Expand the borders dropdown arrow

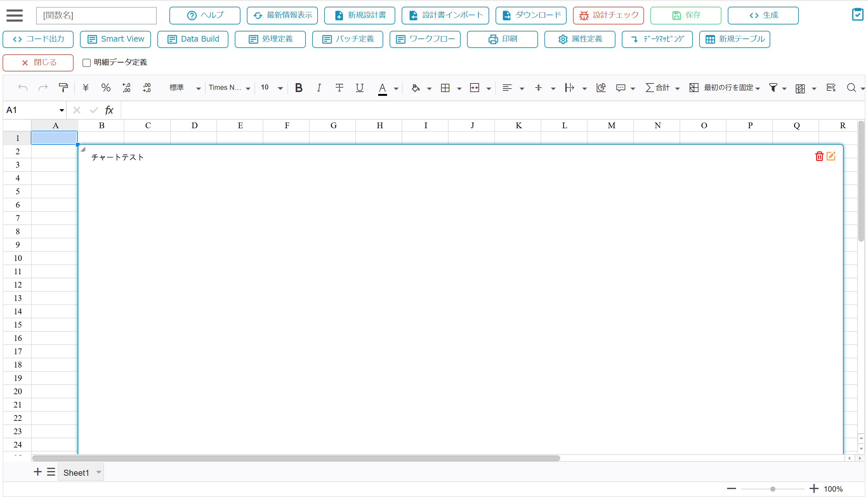(x=459, y=89)
